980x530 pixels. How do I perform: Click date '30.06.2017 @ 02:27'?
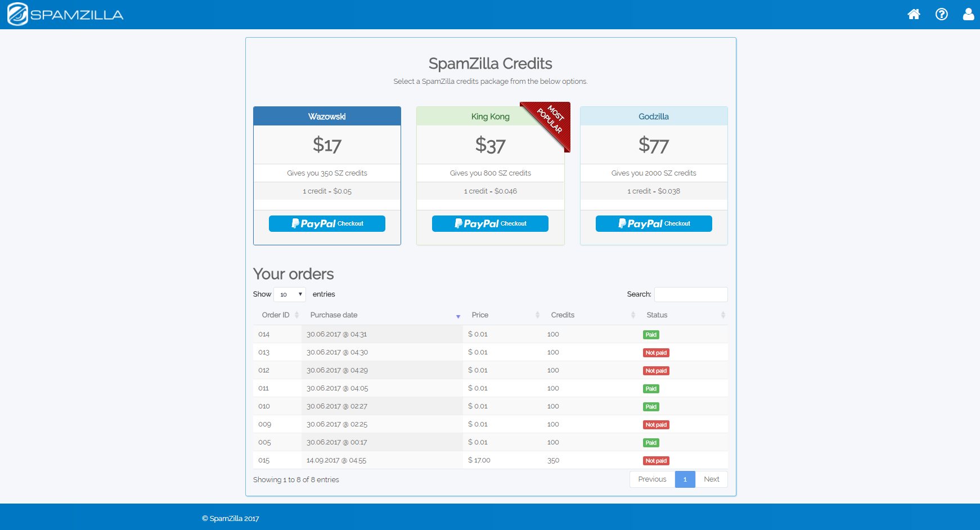(336, 406)
